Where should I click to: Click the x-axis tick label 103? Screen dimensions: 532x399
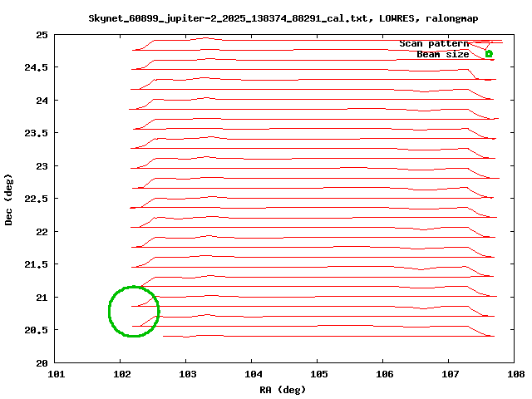188,374
